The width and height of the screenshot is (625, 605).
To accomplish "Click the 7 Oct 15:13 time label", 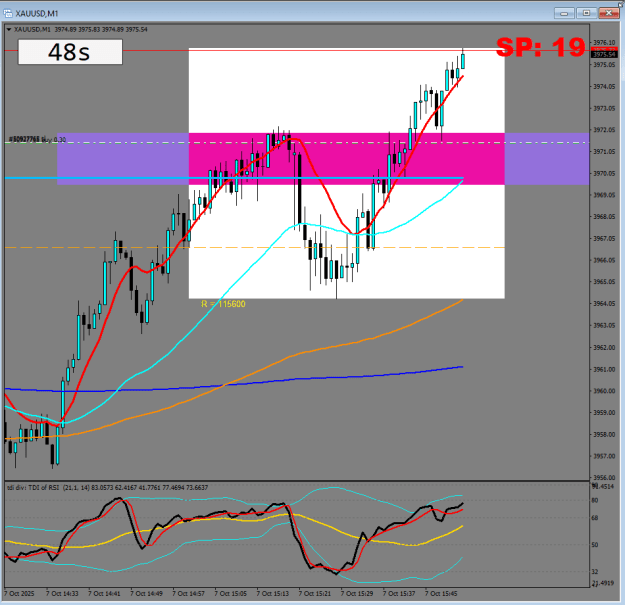I will coord(273,593).
